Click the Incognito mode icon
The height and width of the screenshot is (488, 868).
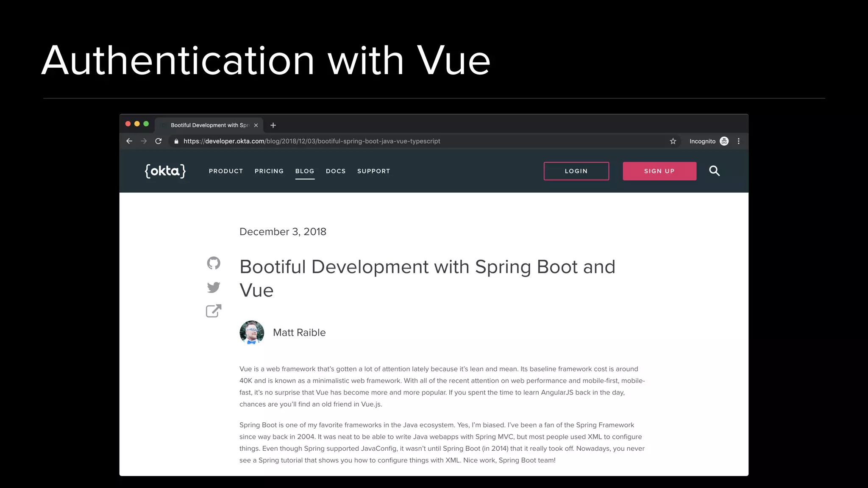coord(724,141)
